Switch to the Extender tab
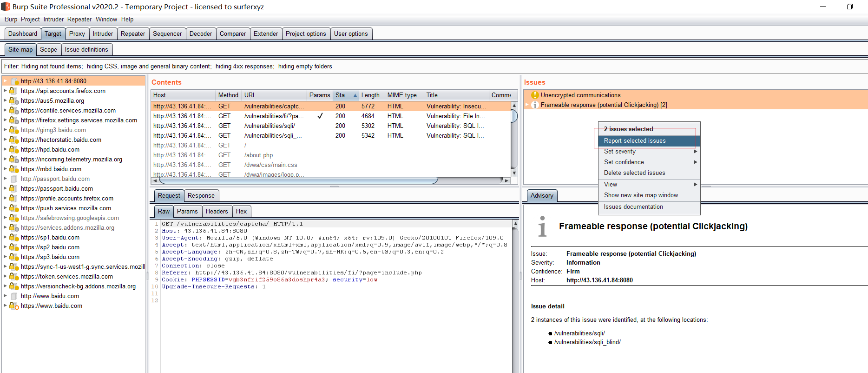Viewport: 868px width, 373px height. [266, 34]
